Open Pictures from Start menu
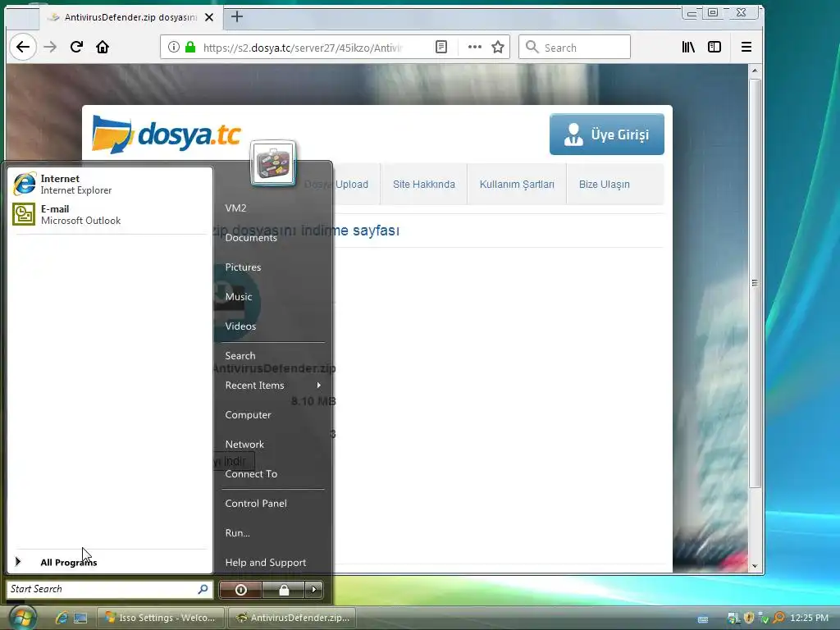Viewport: 840px width, 630px height. 243,267
